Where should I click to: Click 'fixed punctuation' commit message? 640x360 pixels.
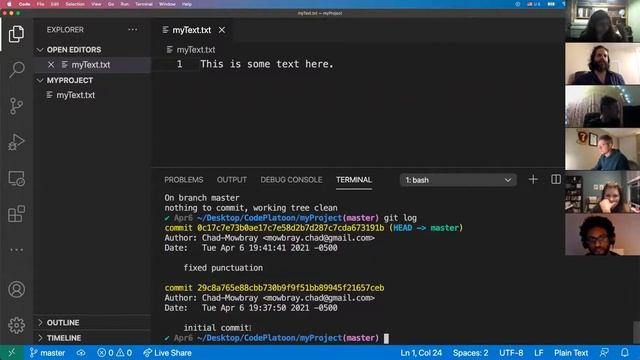[x=223, y=268]
